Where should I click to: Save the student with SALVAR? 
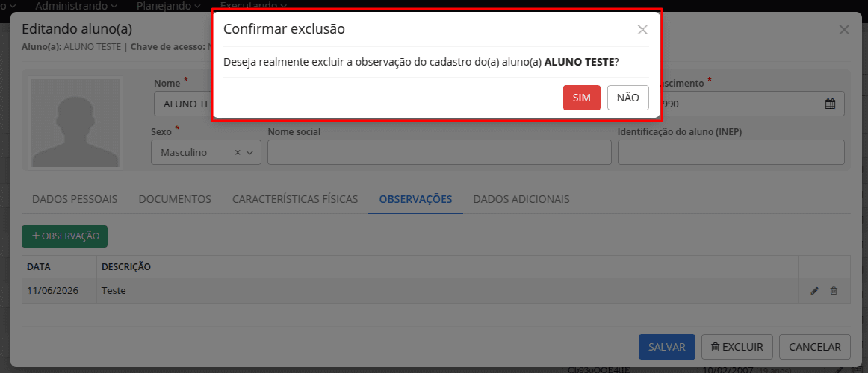[667, 347]
